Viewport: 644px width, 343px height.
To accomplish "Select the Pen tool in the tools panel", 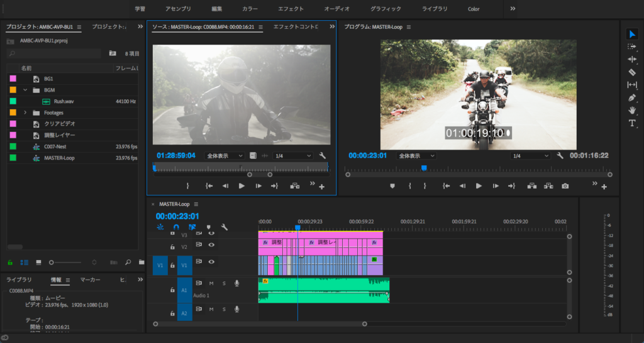I will coord(632,98).
